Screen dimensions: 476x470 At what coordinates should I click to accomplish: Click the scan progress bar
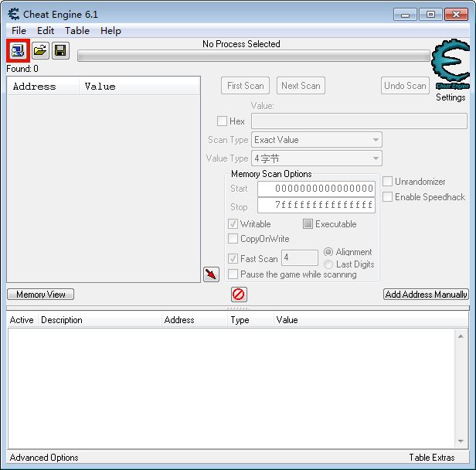tap(253, 56)
